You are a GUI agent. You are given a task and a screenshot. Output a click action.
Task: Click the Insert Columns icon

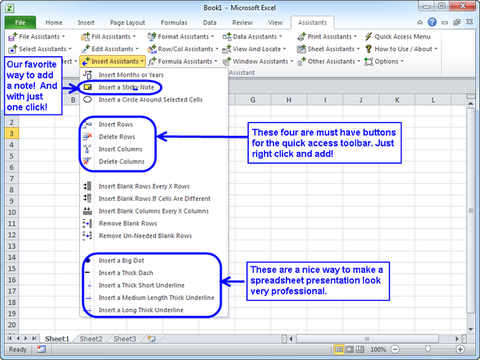[x=87, y=149]
